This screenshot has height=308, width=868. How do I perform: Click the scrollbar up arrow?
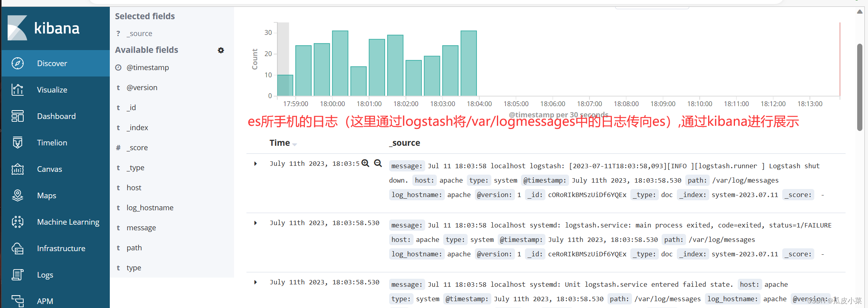tap(860, 12)
